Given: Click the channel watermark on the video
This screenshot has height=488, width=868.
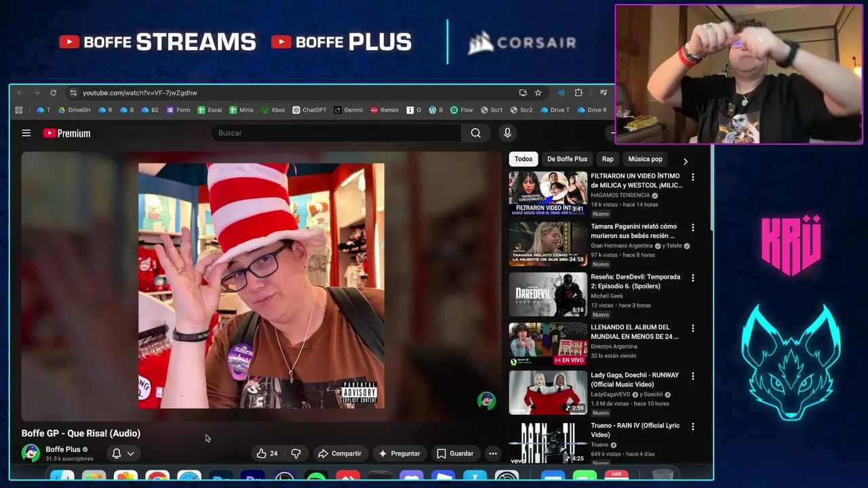Looking at the screenshot, I should (x=486, y=401).
